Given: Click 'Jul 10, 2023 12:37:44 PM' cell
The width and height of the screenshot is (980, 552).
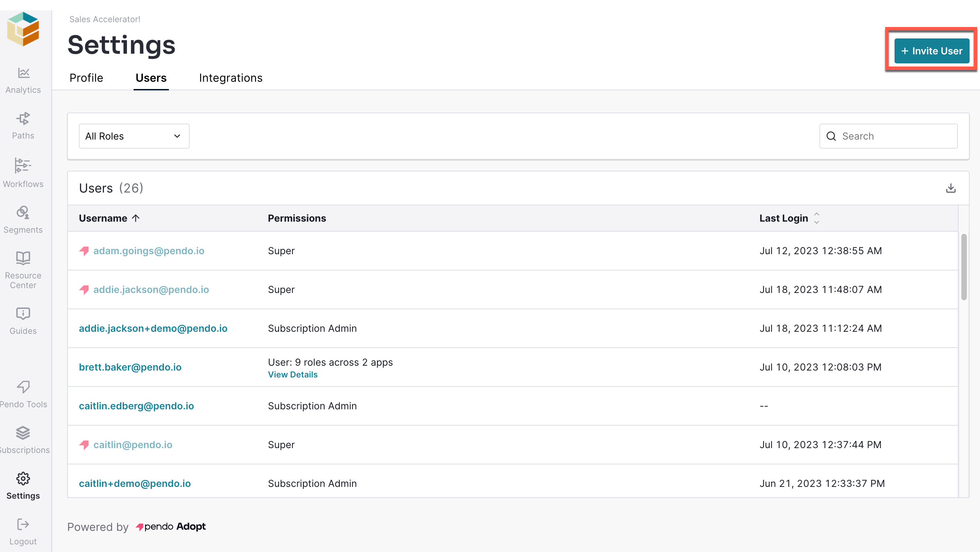Looking at the screenshot, I should 820,445.
